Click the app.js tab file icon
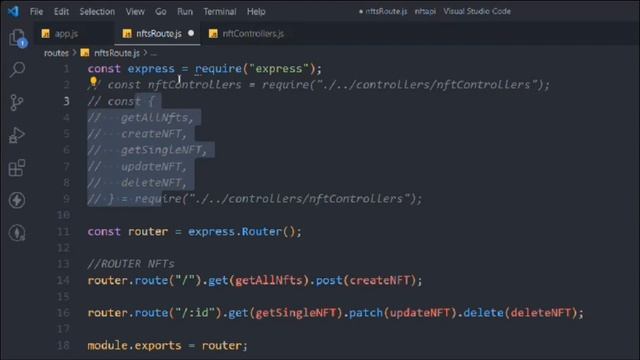The image size is (640, 360). point(46,33)
